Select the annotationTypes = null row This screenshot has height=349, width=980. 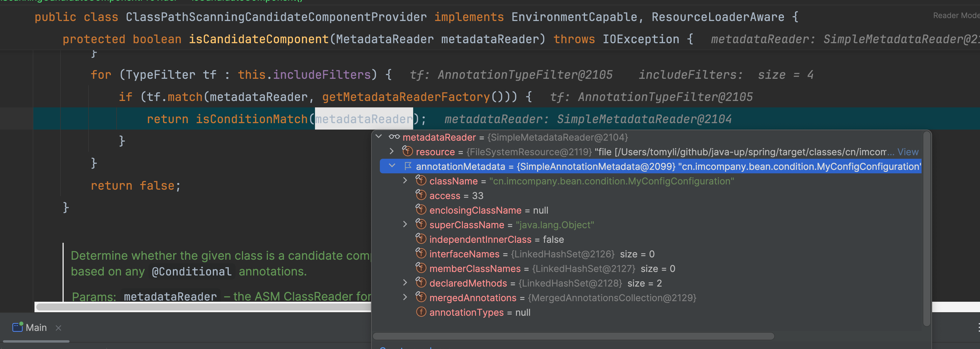tap(650, 312)
